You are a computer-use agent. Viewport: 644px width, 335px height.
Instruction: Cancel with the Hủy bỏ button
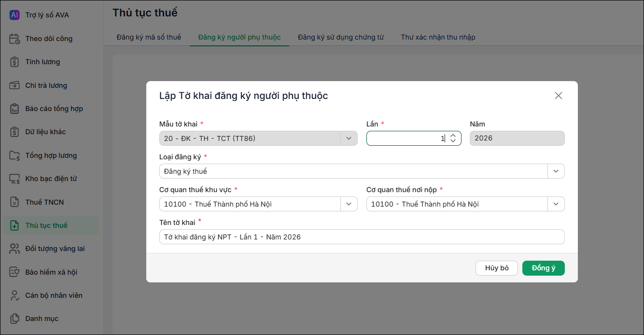[x=497, y=268]
